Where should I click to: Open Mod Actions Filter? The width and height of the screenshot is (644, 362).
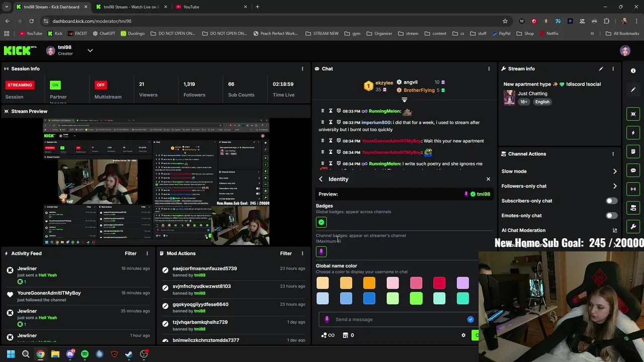286,253
